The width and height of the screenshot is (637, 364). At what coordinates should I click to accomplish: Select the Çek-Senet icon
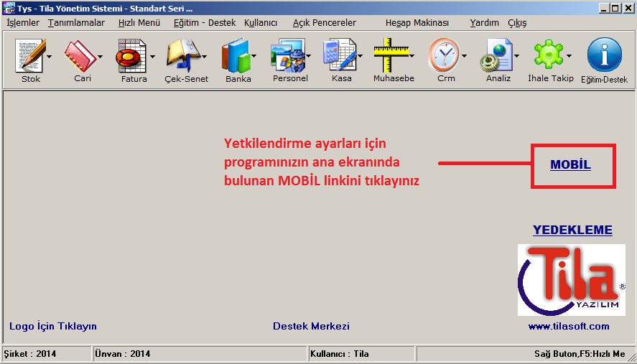point(183,56)
